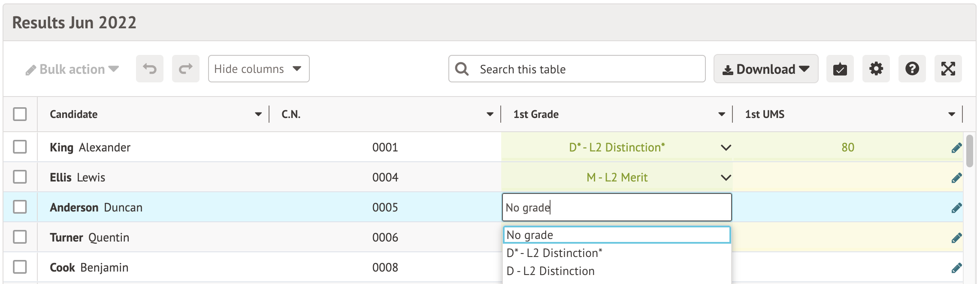Open the Hide columns dropdown

(x=258, y=69)
